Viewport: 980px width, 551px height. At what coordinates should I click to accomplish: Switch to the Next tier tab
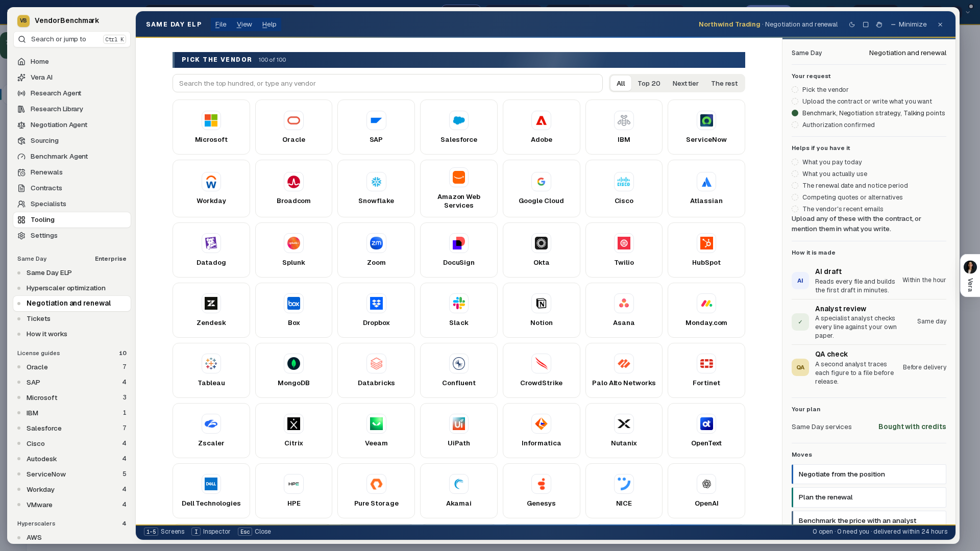point(685,84)
